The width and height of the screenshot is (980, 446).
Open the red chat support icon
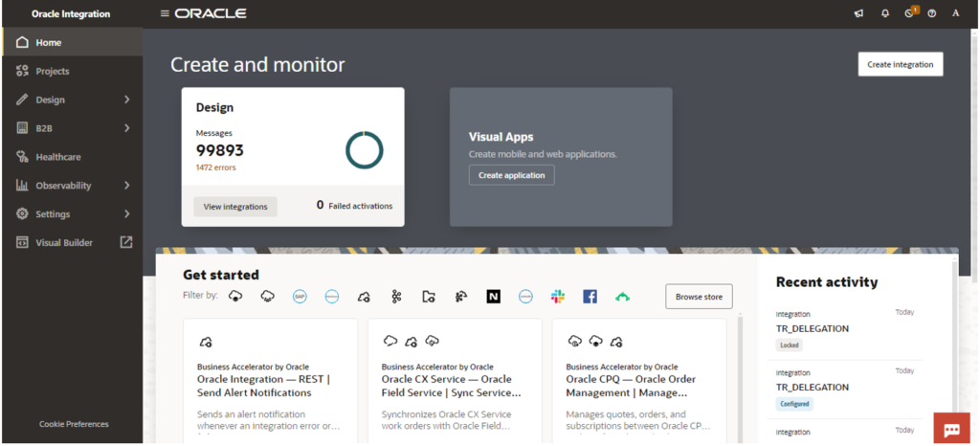[x=951, y=430]
